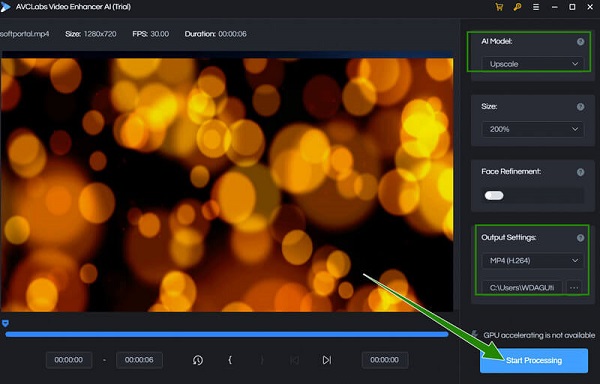Screen dimensions: 600x384
Task: Go to next frame
Action: tap(326, 360)
